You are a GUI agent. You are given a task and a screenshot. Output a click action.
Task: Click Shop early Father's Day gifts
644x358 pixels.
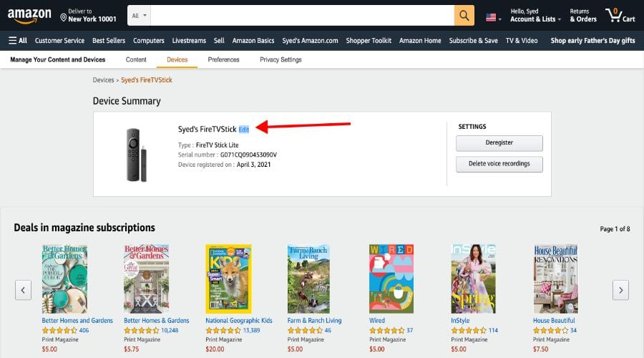(592, 41)
